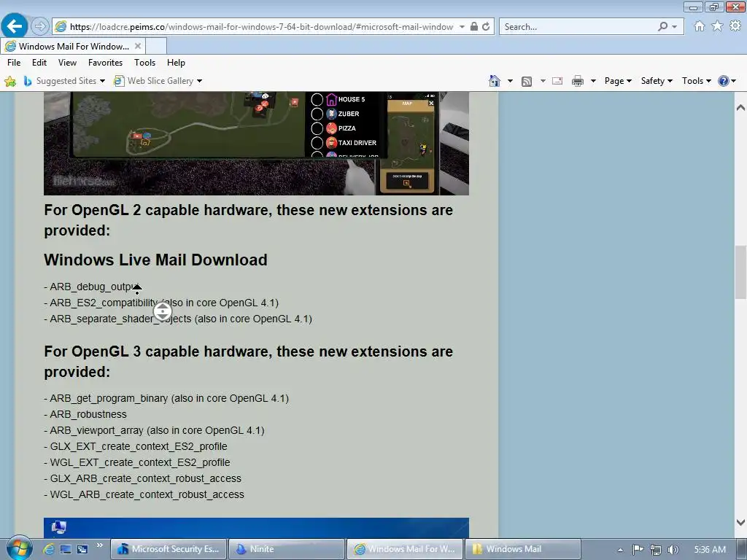Click the magnifier search icon

pos(662,27)
